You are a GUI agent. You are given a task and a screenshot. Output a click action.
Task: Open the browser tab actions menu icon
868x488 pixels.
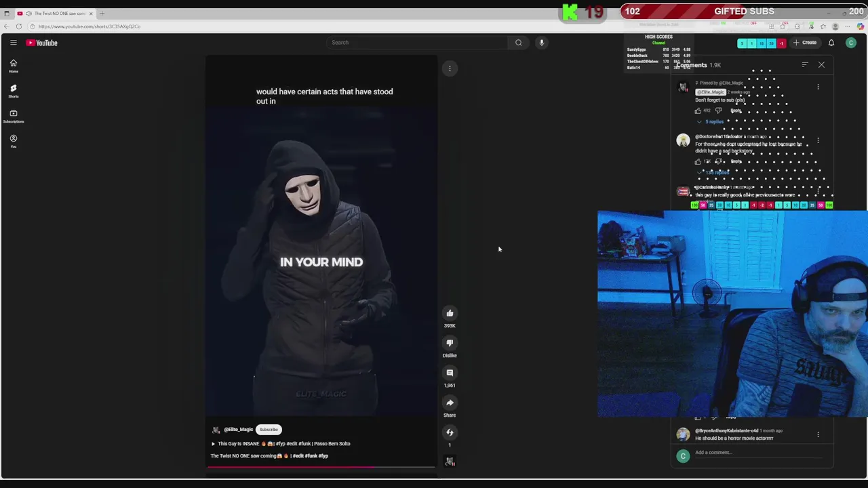click(x=7, y=14)
